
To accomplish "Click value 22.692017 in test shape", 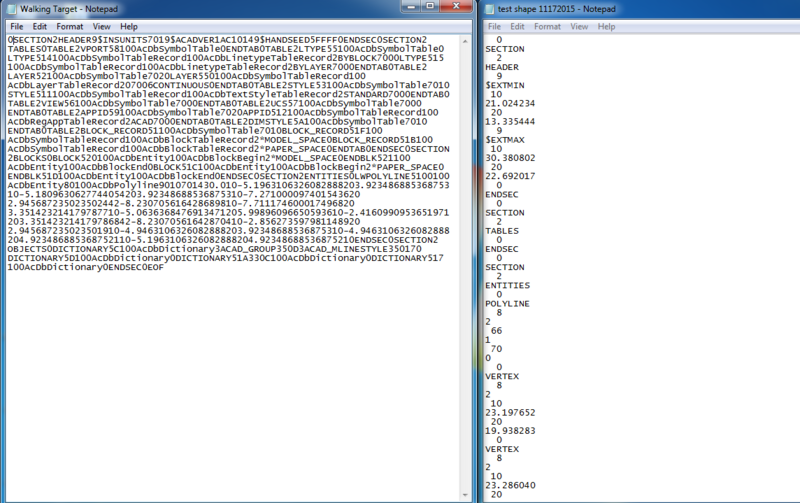I will coord(510,176).
